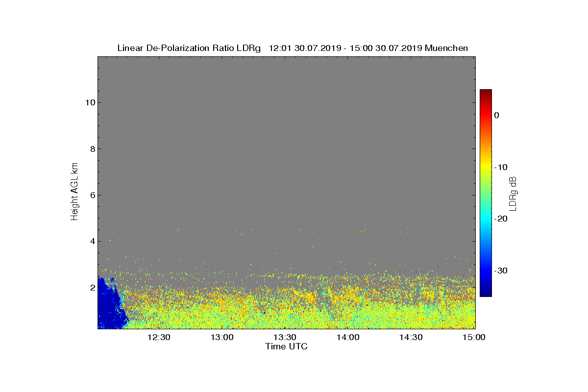The width and height of the screenshot is (588, 392).
Task: Click the height tick label 6
Action: tap(92, 195)
